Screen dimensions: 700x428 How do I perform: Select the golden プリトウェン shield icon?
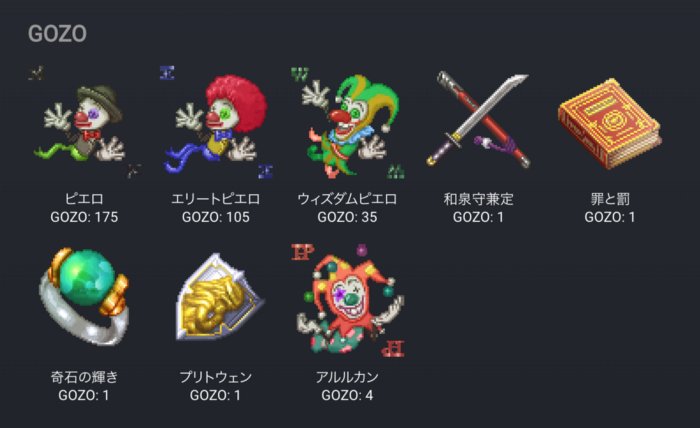pos(219,297)
